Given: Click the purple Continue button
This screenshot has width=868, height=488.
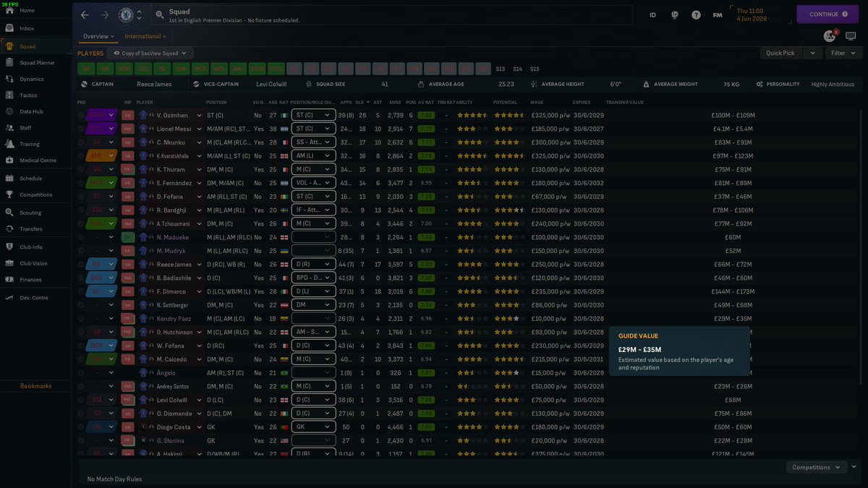Looking at the screenshot, I should (x=827, y=14).
